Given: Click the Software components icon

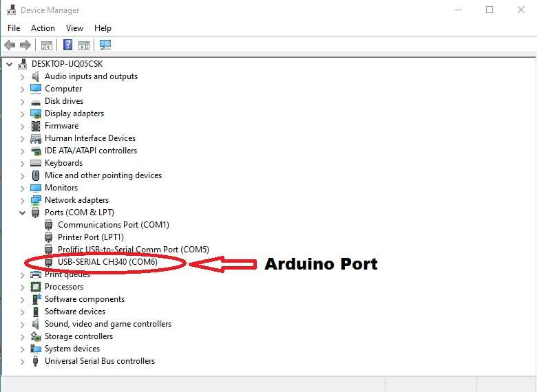Looking at the screenshot, I should [36, 299].
